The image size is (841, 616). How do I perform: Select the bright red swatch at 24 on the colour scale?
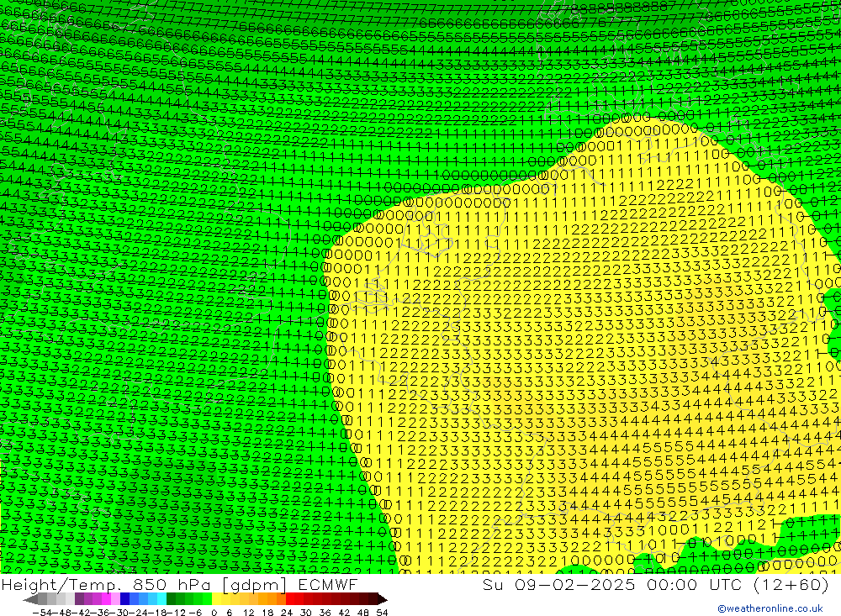pos(290,599)
